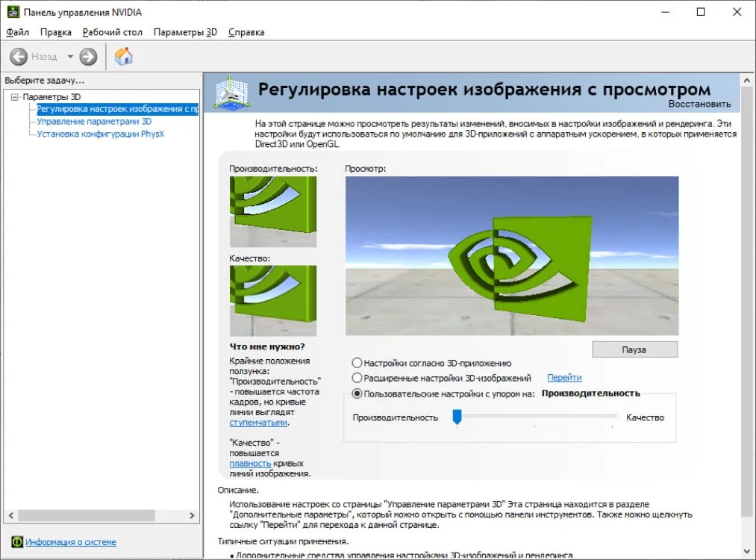The image size is (756, 560).
Task: Click the Качество preview thumbnail
Action: (273, 300)
